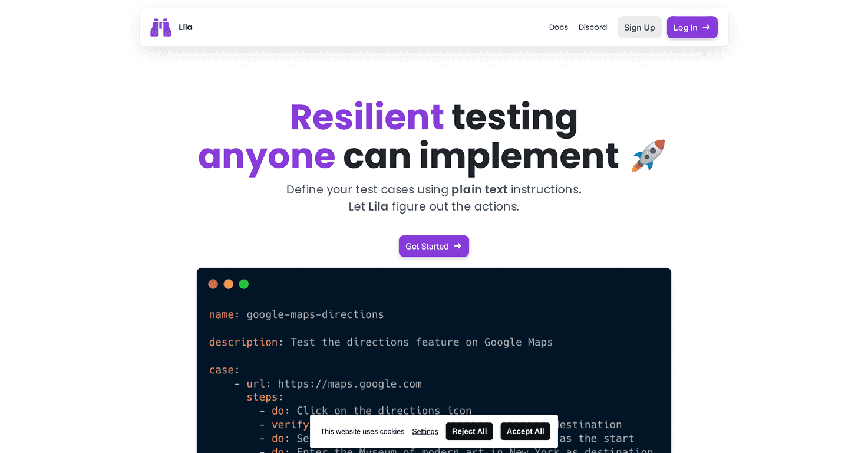Open the Docs page
This screenshot has width=868, height=453.
(x=558, y=27)
